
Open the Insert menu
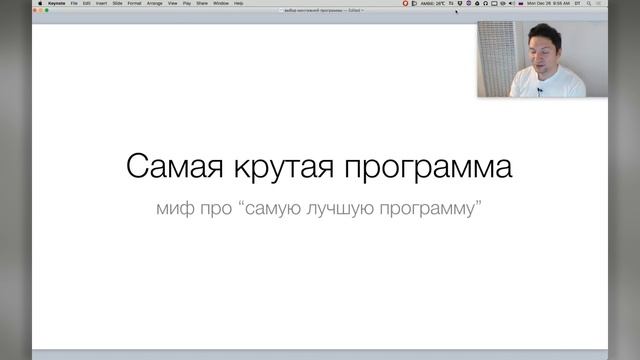[x=101, y=3]
